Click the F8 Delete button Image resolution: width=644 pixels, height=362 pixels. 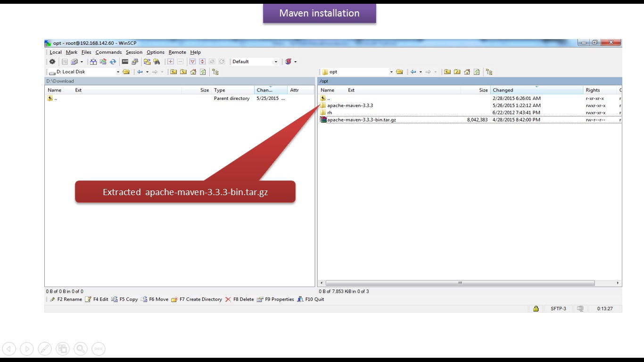click(x=239, y=299)
